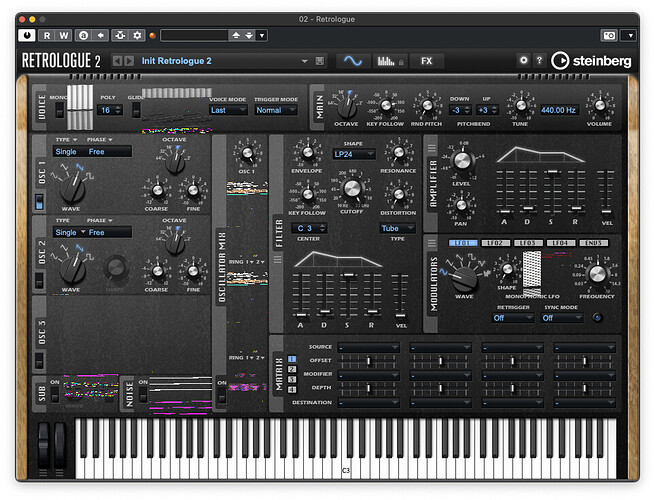Open the help question mark icon

pyautogui.click(x=539, y=60)
